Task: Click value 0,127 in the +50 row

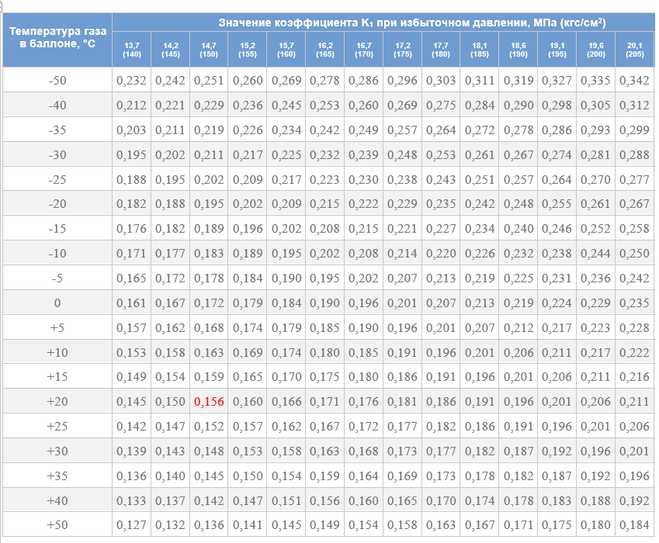Action: pyautogui.click(x=132, y=524)
